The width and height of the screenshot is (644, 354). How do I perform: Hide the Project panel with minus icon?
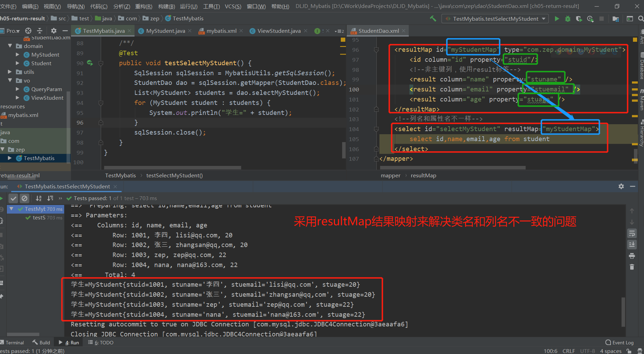click(x=65, y=31)
